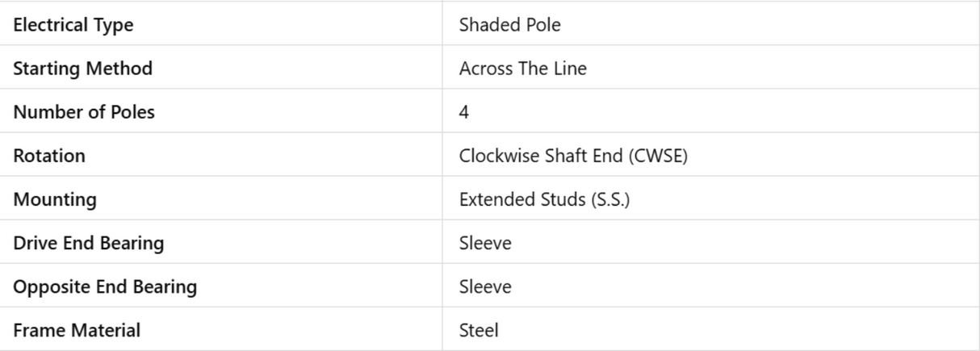Image resolution: width=980 pixels, height=351 pixels.
Task: Click the Drive End Bearing label
Action: (89, 243)
